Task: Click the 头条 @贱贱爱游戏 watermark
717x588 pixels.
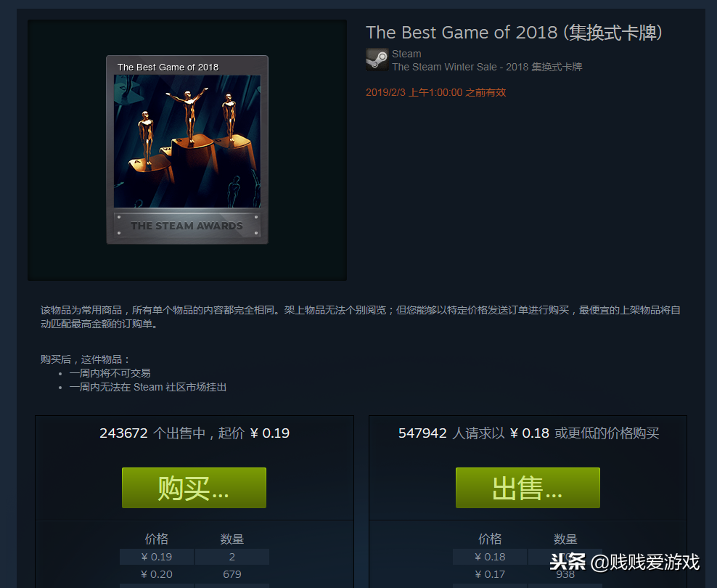Action: click(x=625, y=562)
